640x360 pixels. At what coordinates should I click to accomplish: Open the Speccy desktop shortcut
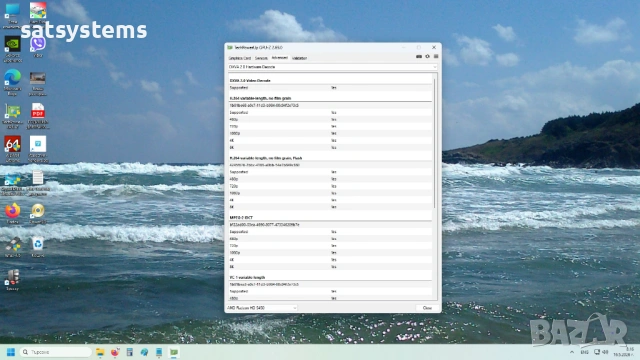click(12, 280)
